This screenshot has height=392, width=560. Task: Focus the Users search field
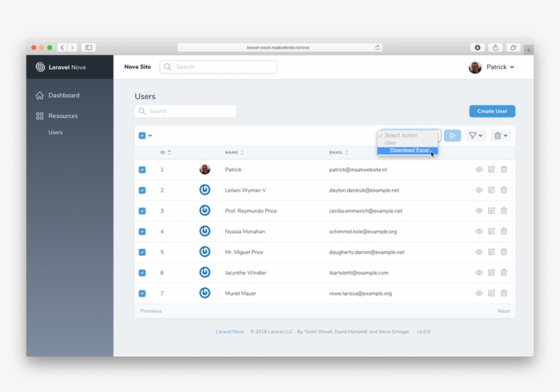[x=185, y=111]
